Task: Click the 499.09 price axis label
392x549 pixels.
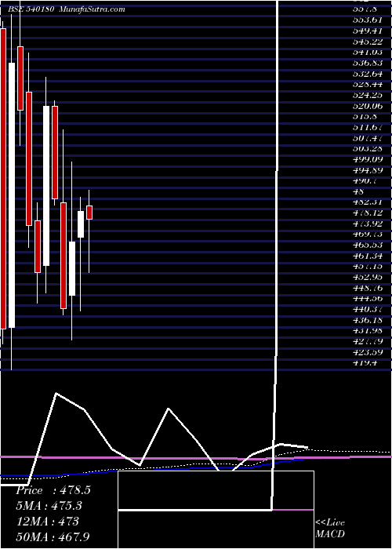Action: pyautogui.click(x=368, y=159)
